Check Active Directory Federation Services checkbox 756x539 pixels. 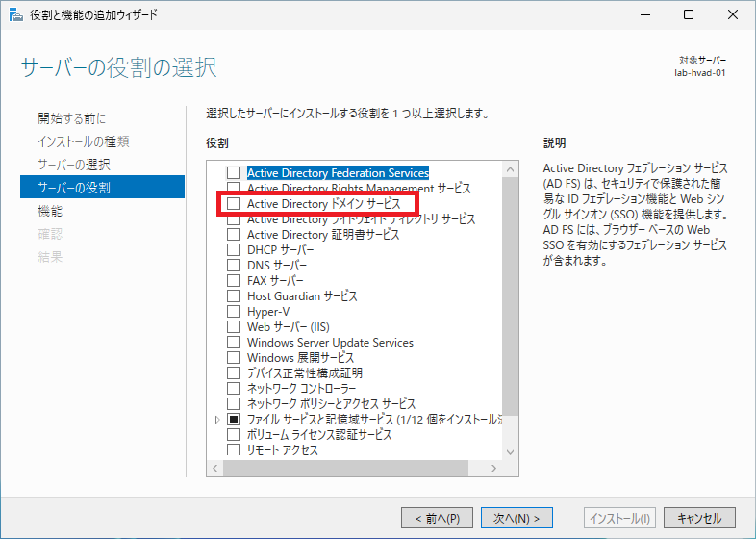click(x=234, y=172)
